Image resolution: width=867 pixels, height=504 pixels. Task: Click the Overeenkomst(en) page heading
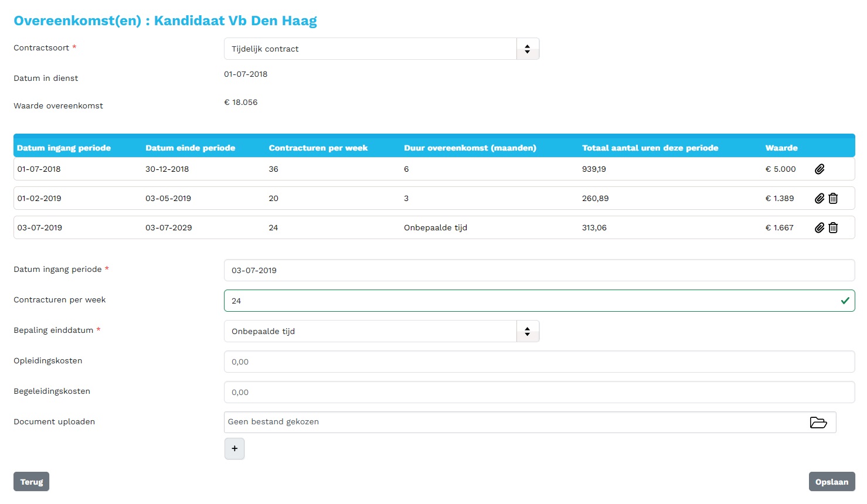tap(165, 21)
